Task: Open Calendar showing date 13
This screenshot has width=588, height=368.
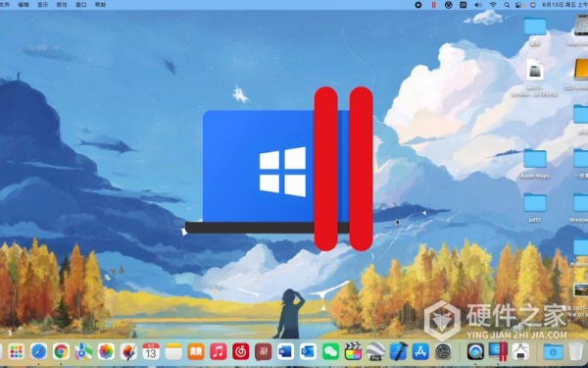Action: (151, 352)
